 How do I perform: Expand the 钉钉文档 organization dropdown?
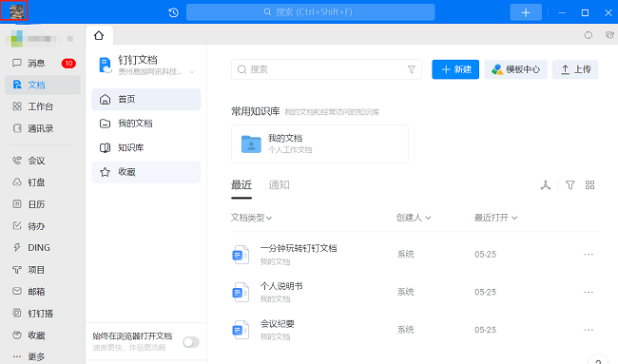[x=192, y=72]
